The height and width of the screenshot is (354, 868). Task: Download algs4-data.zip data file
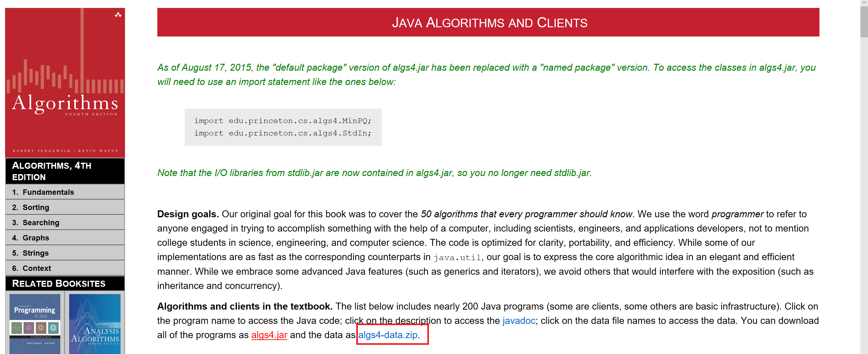pos(387,335)
